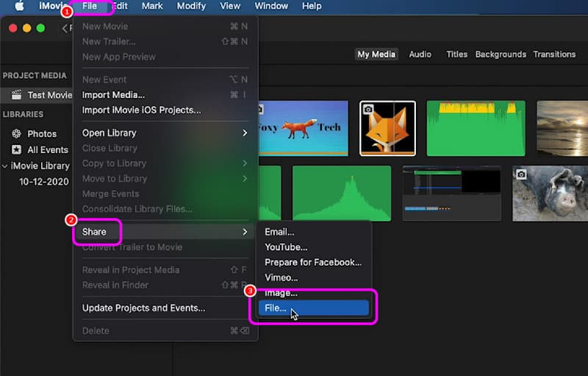Share via Email... option

pos(314,232)
